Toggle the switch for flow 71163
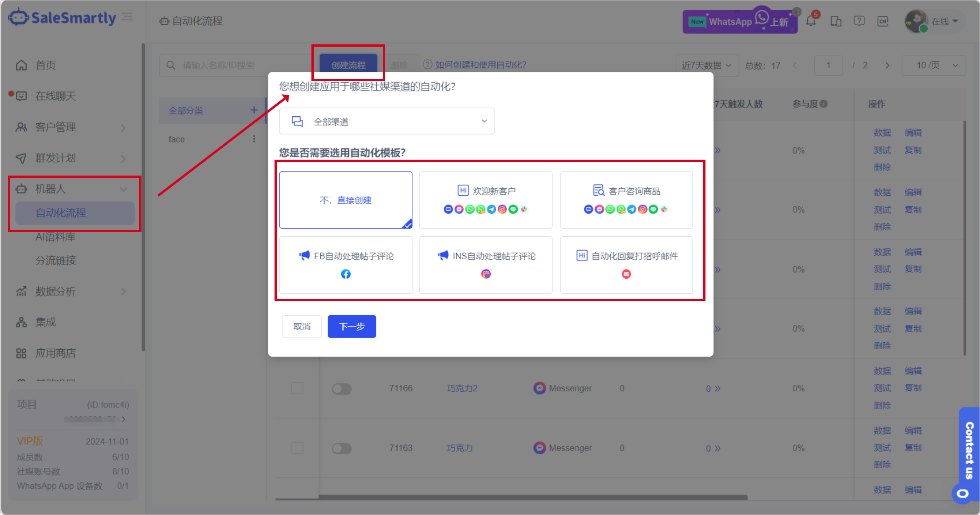The width and height of the screenshot is (980, 515). pos(342,448)
